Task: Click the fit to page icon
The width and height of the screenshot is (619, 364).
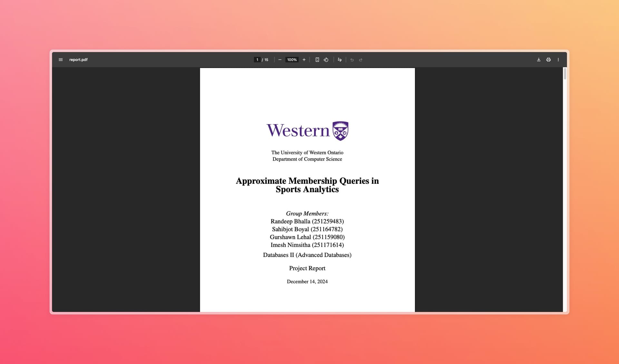Action: [317, 60]
